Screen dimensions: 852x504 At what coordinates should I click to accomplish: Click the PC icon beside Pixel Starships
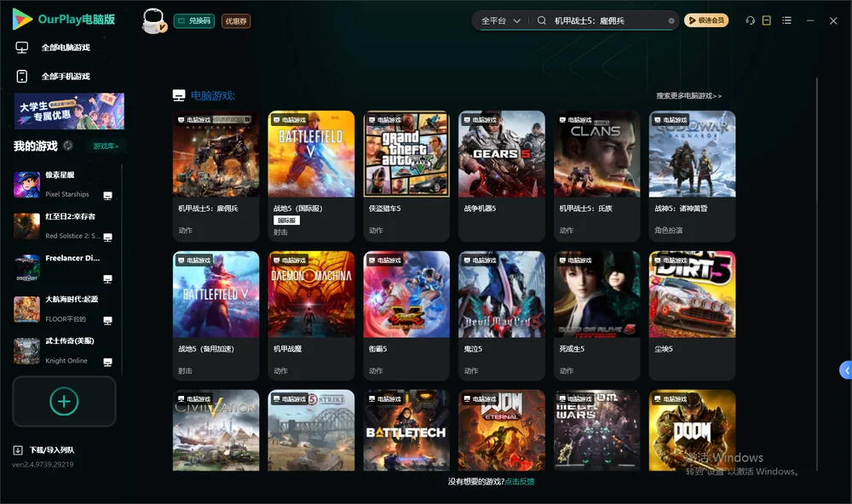pos(107,196)
